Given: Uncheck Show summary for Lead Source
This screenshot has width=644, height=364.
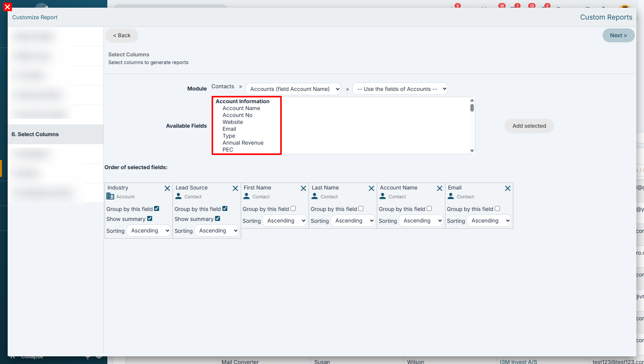Looking at the screenshot, I should pyautogui.click(x=217, y=219).
